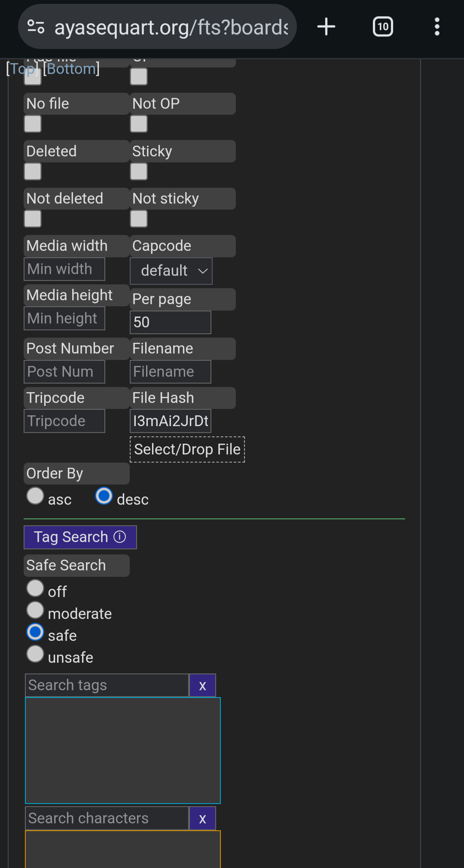The width and height of the screenshot is (464, 868).
Task: Set Safe Search to moderate
Action: tap(35, 610)
